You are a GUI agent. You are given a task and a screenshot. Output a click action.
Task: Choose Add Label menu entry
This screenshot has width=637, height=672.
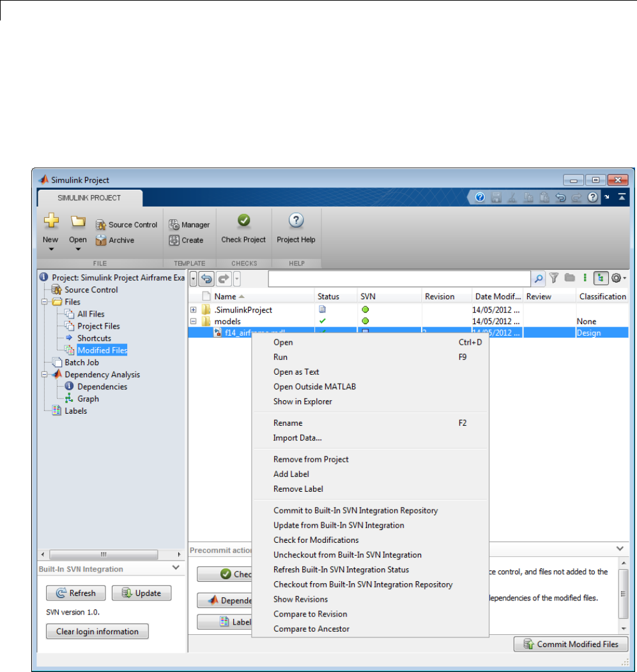click(x=371, y=474)
